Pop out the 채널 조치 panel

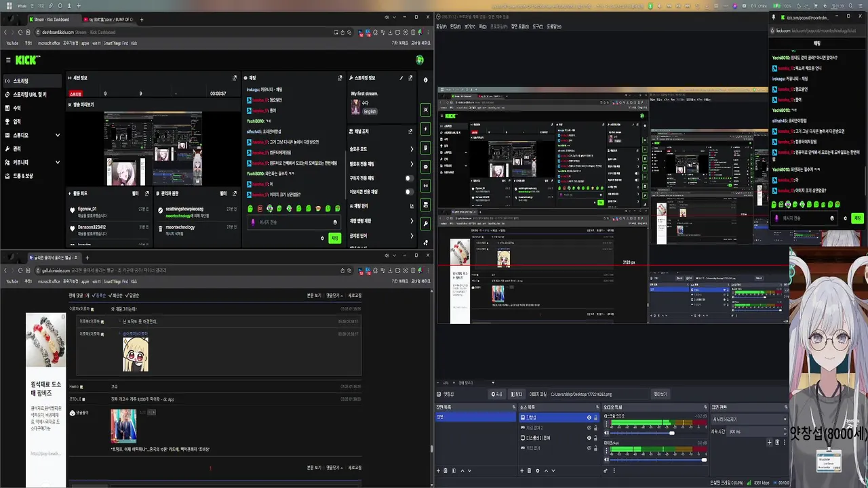410,131
